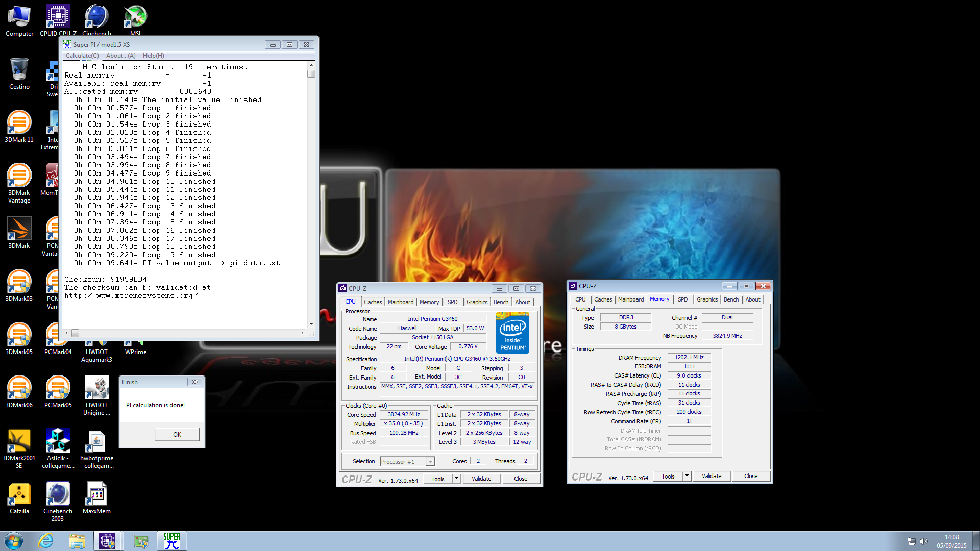Click Super PI horizontal scrollbar right arrow
This screenshot has width=980, height=551.
click(x=303, y=333)
